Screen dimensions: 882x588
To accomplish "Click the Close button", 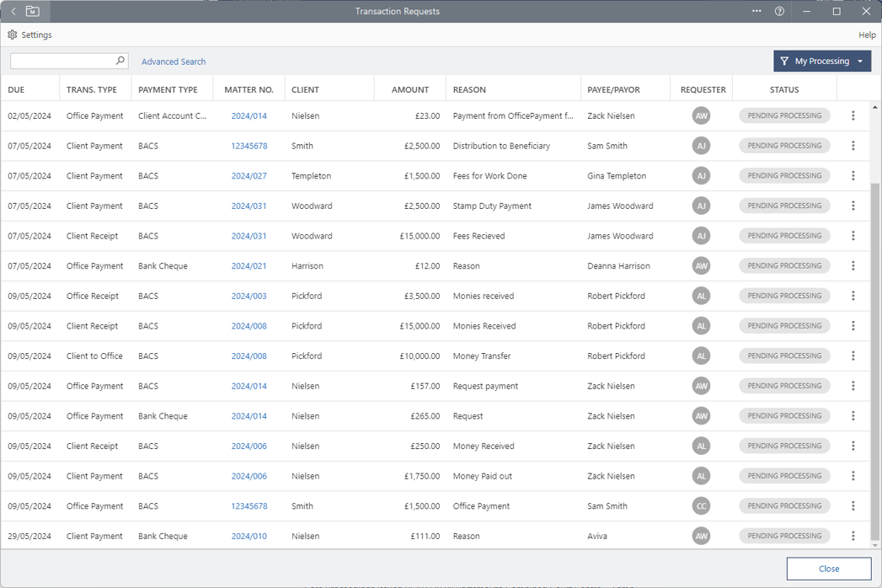I will point(828,569).
